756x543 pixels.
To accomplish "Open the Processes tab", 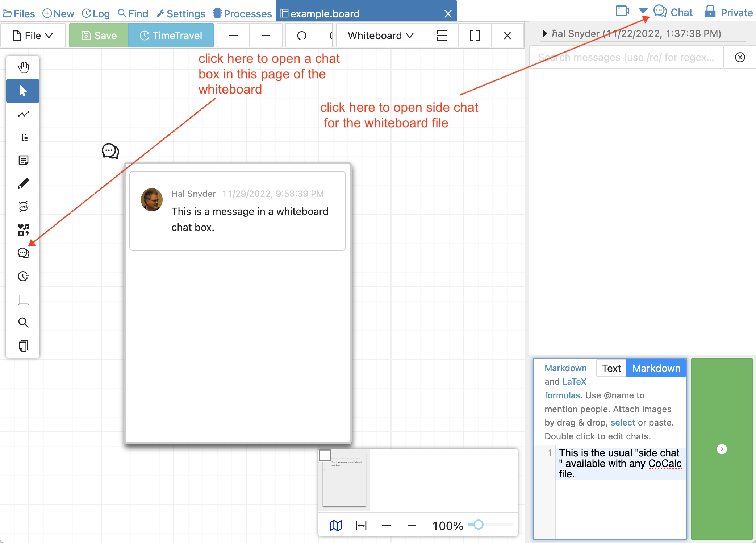I will 242,14.
